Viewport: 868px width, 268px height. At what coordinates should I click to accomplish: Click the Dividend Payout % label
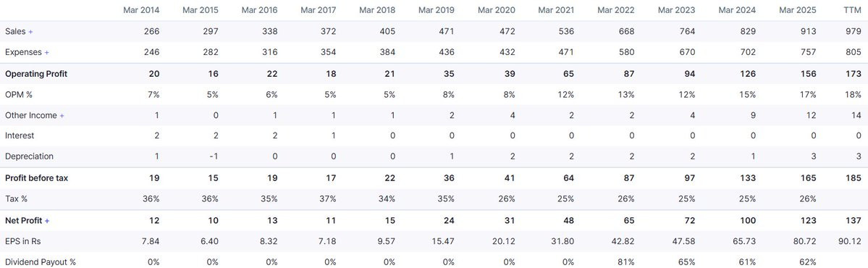click(x=41, y=262)
